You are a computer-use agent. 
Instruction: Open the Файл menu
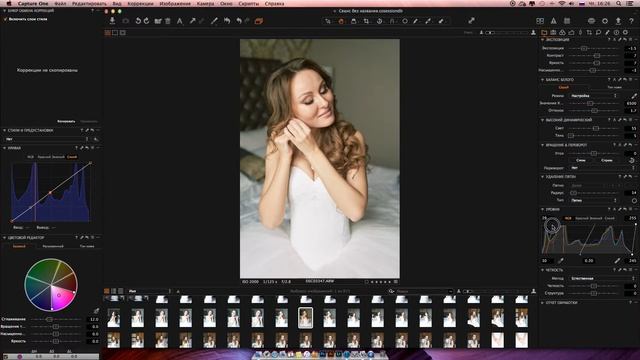[60, 3]
